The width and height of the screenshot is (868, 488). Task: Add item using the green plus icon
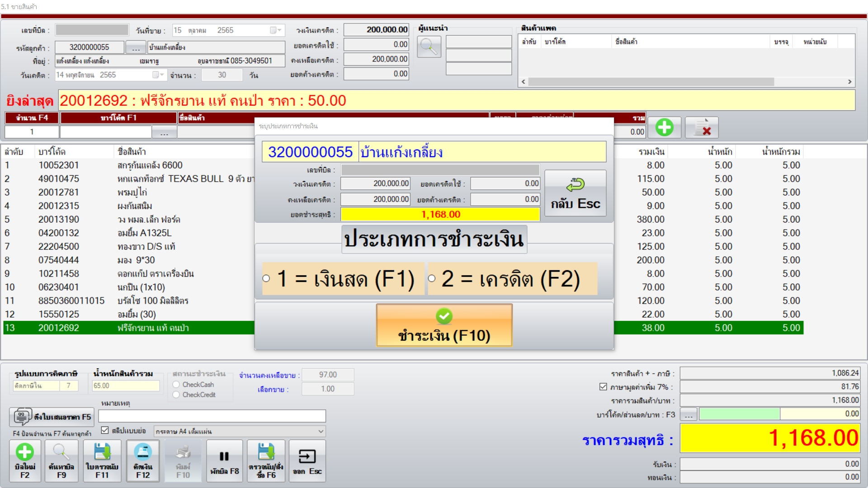point(664,127)
